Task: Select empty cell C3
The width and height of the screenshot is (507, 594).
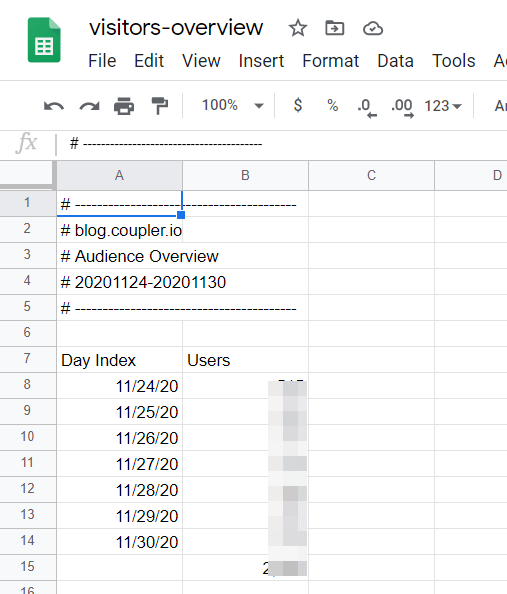Action: coord(371,256)
